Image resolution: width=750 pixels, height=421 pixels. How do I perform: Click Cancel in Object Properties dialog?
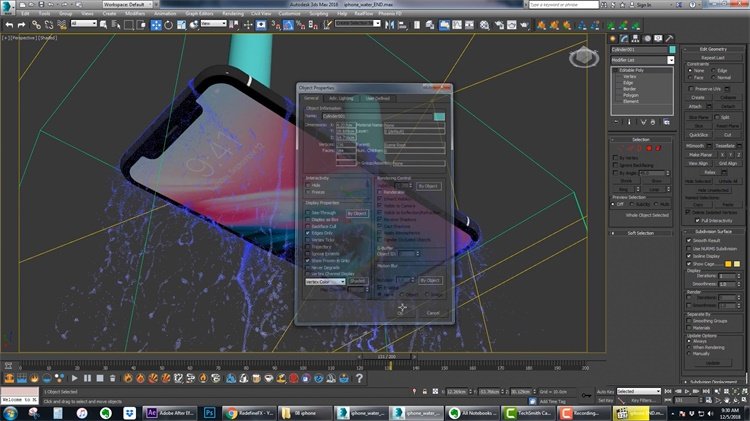coord(433,313)
